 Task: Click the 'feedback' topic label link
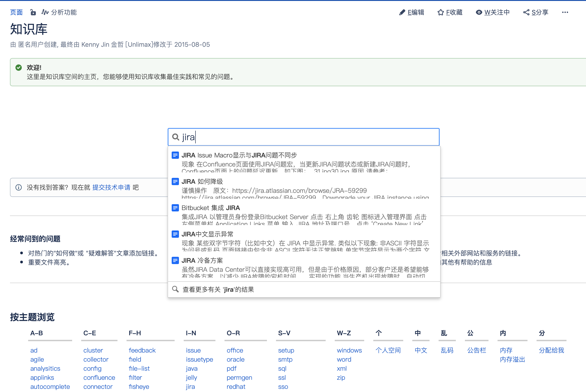pyautogui.click(x=142, y=350)
